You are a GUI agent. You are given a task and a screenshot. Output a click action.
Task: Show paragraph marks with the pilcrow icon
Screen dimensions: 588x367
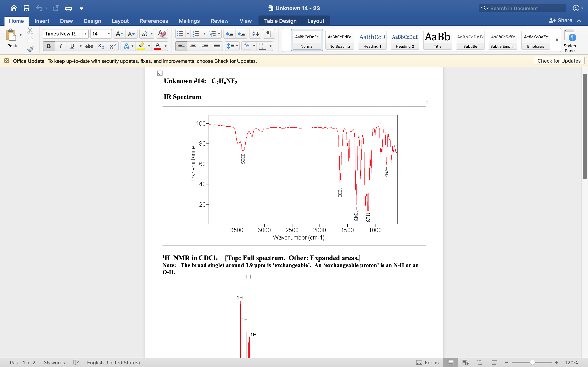(269, 34)
